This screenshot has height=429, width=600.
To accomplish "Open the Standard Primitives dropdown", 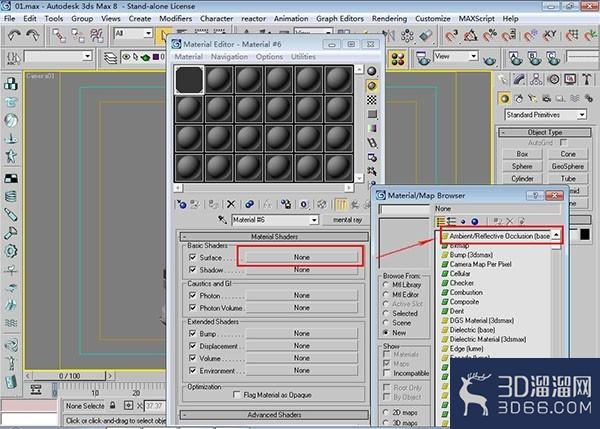I will (x=582, y=115).
